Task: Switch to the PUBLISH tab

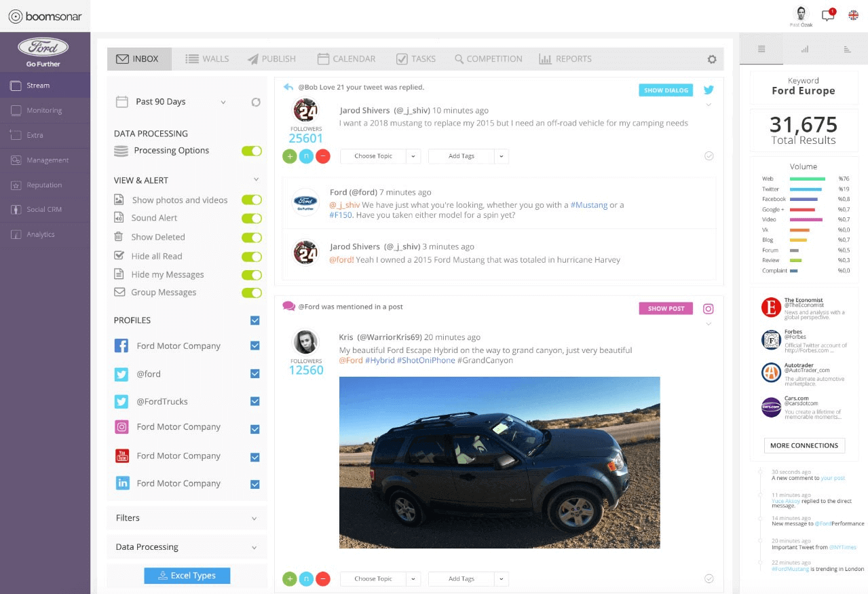Action: tap(271, 59)
